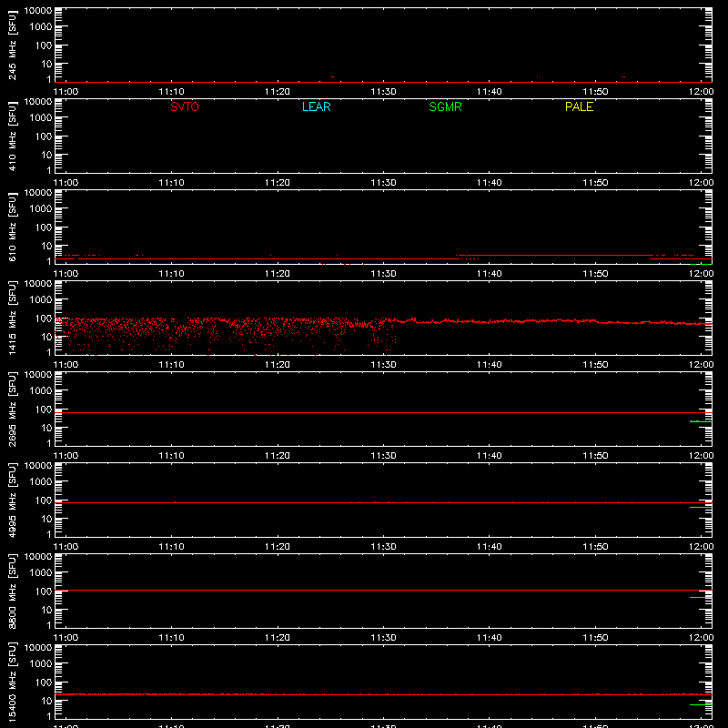Select the 2695 MHz [SFU] axis label

click(x=12, y=409)
